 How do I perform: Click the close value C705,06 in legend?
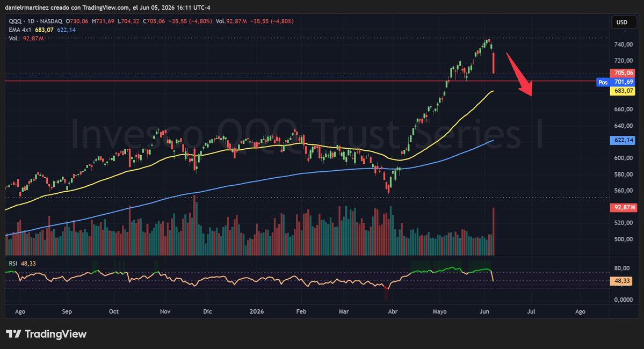(154, 21)
